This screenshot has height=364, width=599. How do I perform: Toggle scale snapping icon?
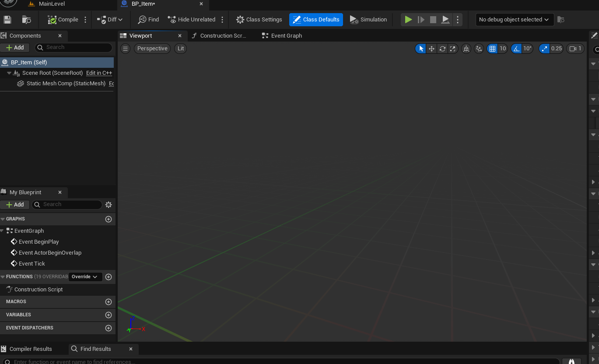point(544,49)
